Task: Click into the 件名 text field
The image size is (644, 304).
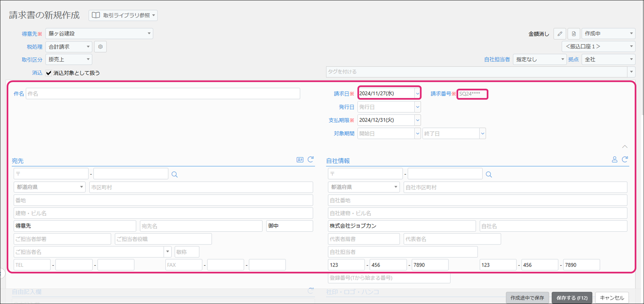Action: click(x=163, y=94)
